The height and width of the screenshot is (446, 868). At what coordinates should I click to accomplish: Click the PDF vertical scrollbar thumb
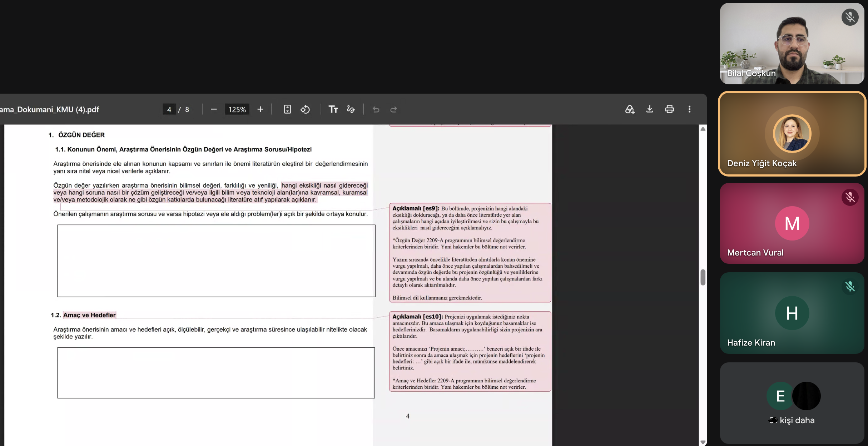[703, 277]
